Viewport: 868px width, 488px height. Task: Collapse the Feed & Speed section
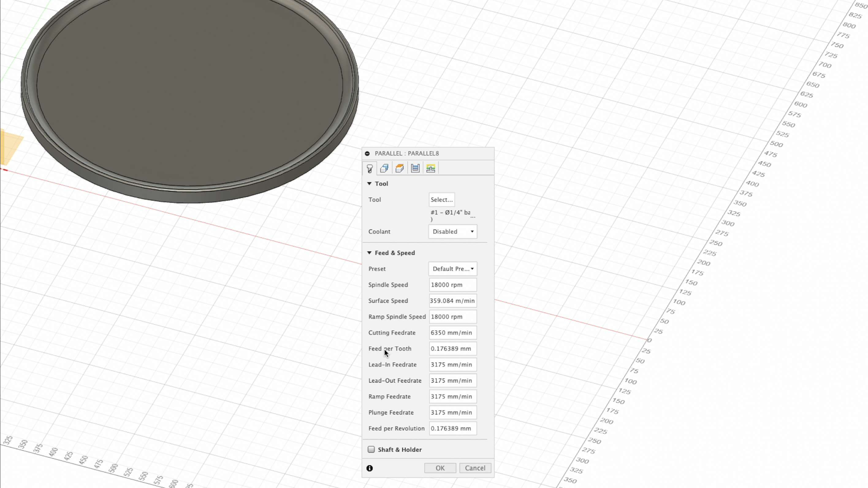[369, 253]
